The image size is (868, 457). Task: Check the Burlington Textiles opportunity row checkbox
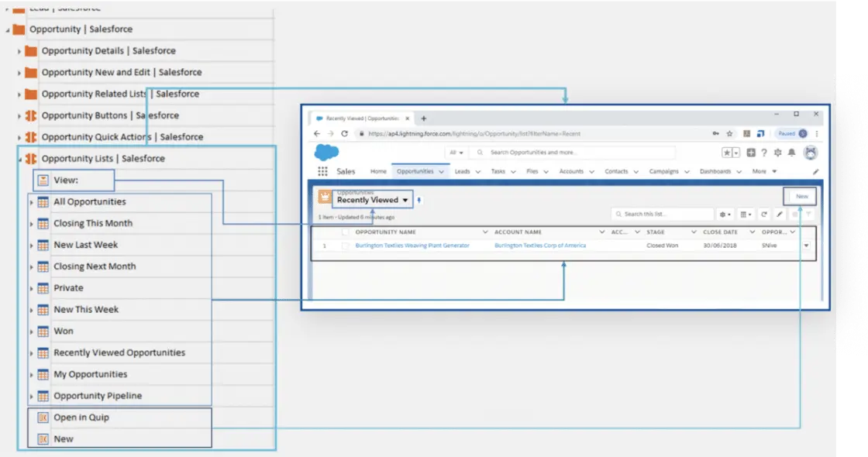345,246
